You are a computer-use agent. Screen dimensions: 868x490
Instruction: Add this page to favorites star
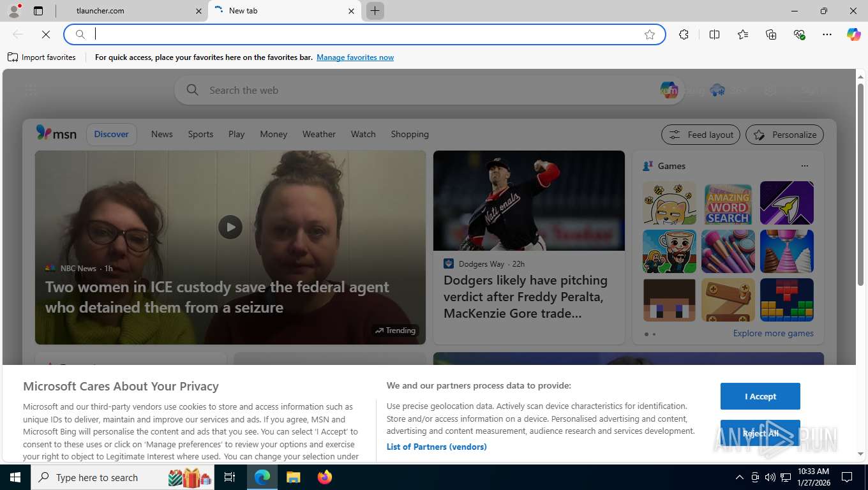click(650, 34)
